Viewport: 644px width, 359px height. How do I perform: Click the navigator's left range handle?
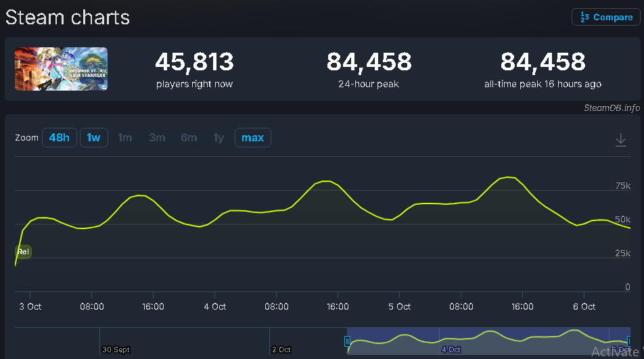pyautogui.click(x=348, y=341)
